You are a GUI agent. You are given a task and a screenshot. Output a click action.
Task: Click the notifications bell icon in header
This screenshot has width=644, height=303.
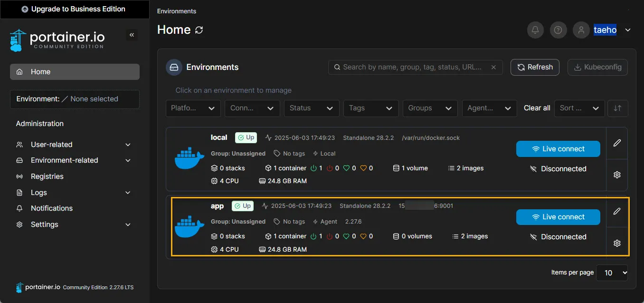(535, 30)
